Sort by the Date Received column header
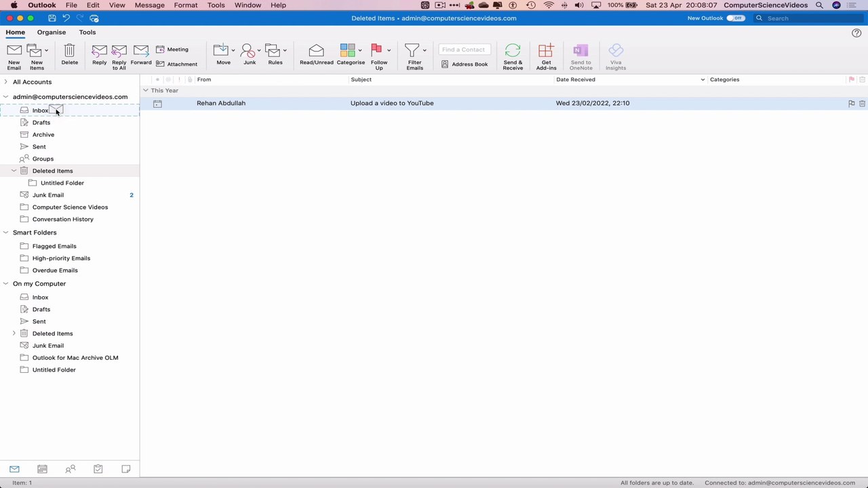 630,80
